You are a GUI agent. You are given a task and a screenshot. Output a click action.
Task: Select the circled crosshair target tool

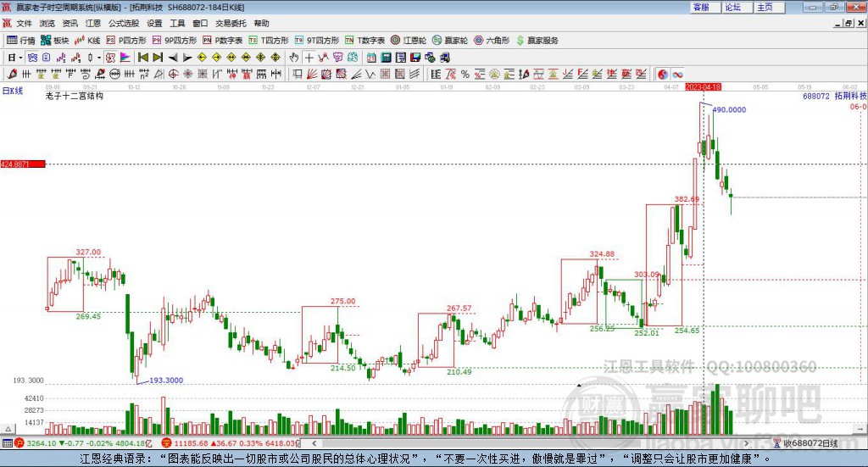coord(173,74)
